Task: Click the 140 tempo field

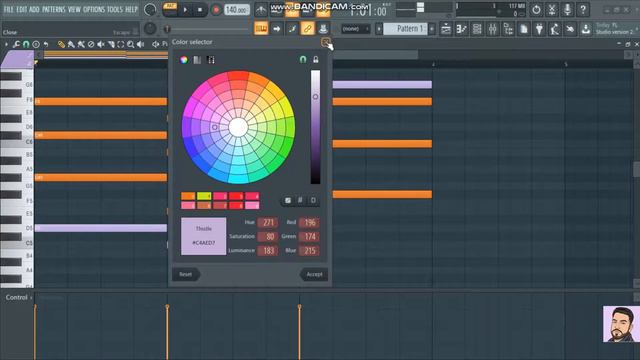Action: pyautogui.click(x=237, y=10)
